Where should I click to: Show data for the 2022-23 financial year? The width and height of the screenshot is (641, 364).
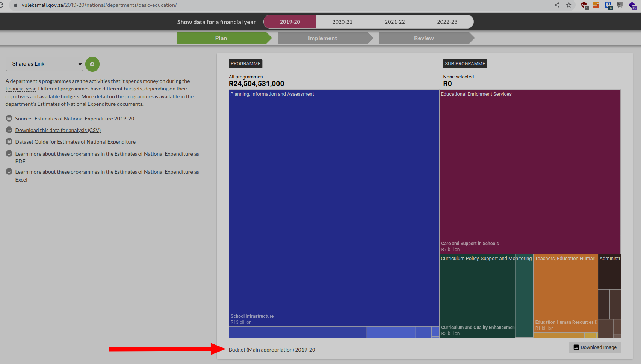pyautogui.click(x=447, y=21)
